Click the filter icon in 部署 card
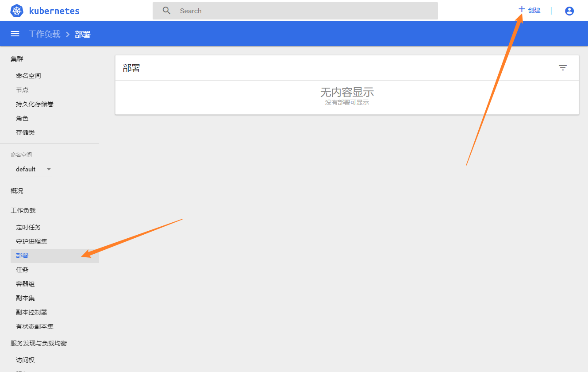 pyautogui.click(x=562, y=68)
